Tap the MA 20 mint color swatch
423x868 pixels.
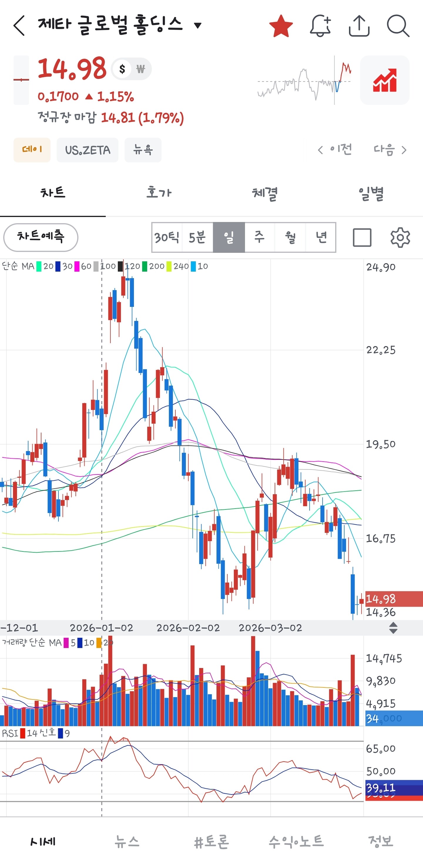click(39, 266)
